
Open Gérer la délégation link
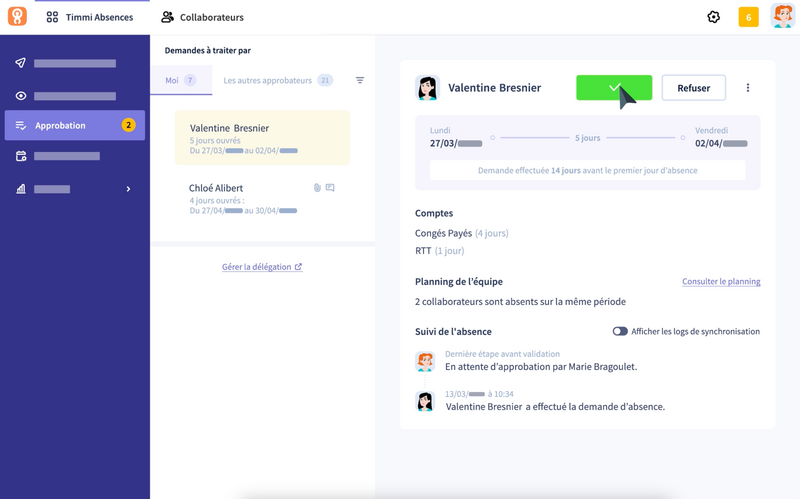(x=262, y=267)
